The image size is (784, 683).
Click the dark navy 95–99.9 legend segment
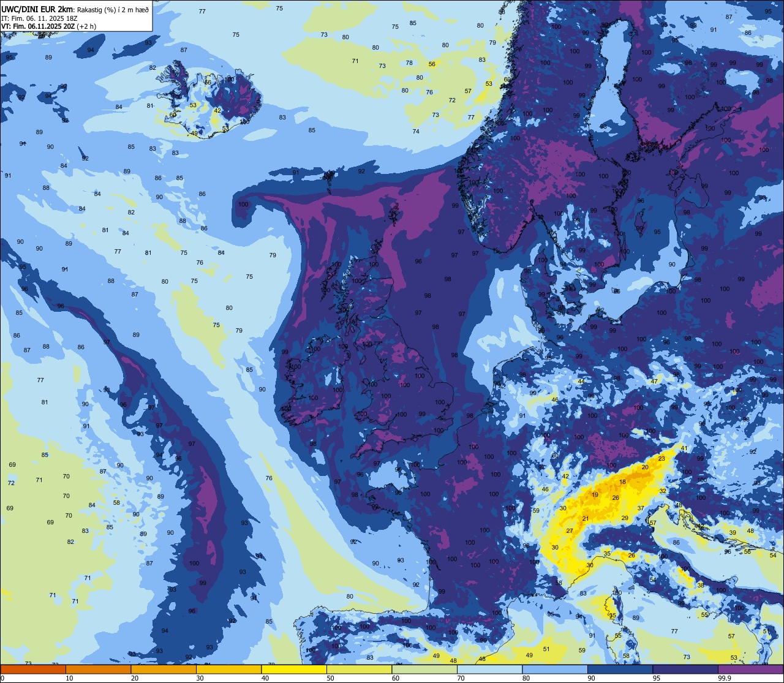[x=685, y=669]
